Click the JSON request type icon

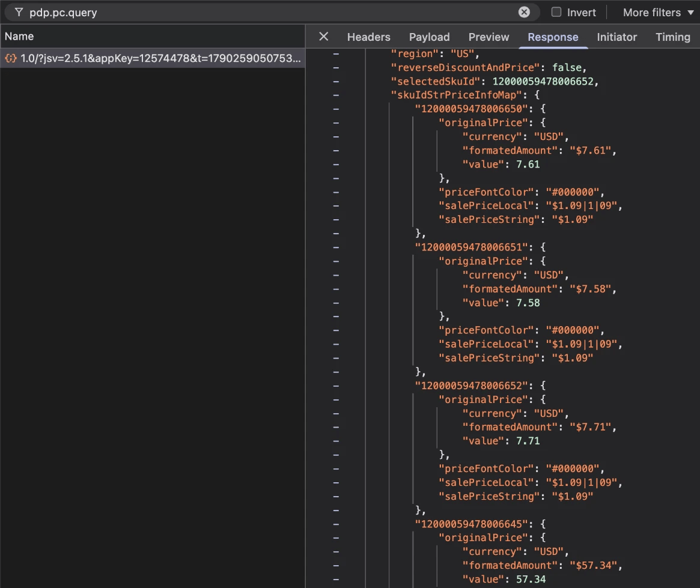(x=11, y=58)
